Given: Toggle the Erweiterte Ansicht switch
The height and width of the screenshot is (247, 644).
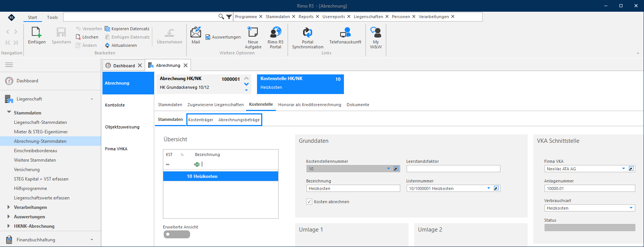Looking at the screenshot, I should 176,234.
